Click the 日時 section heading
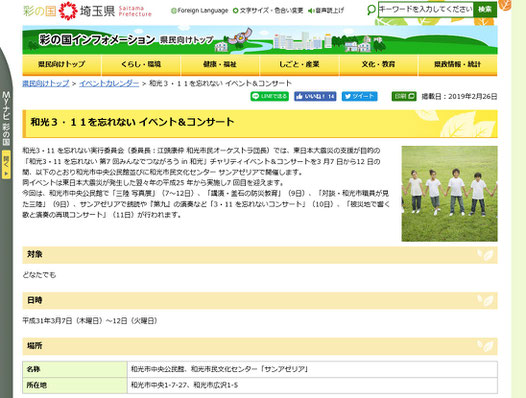This screenshot has height=398, width=526. coord(260,300)
